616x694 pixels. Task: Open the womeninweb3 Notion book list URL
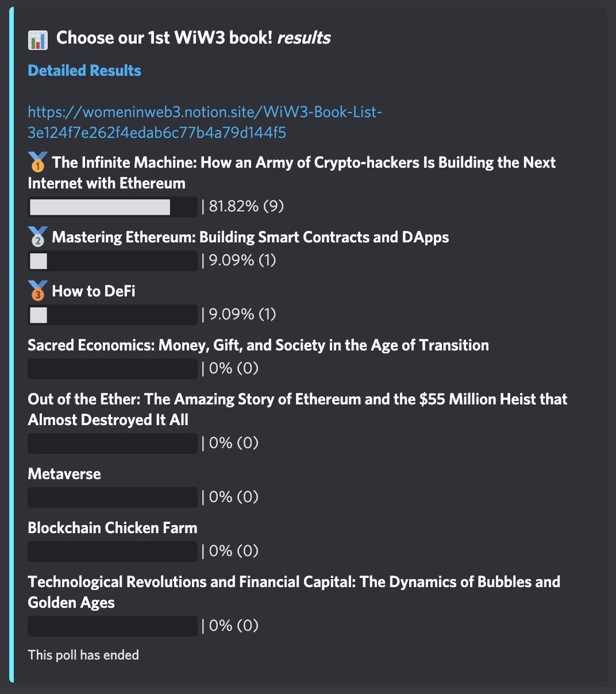205,122
